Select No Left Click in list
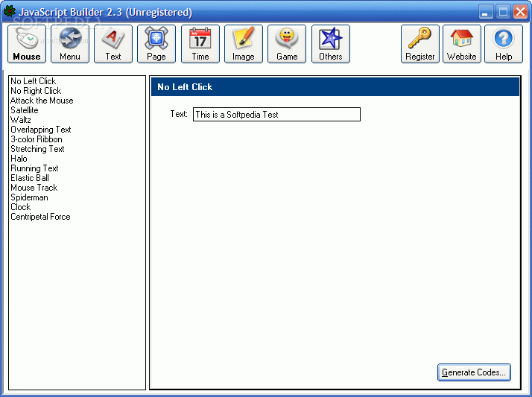 click(34, 81)
